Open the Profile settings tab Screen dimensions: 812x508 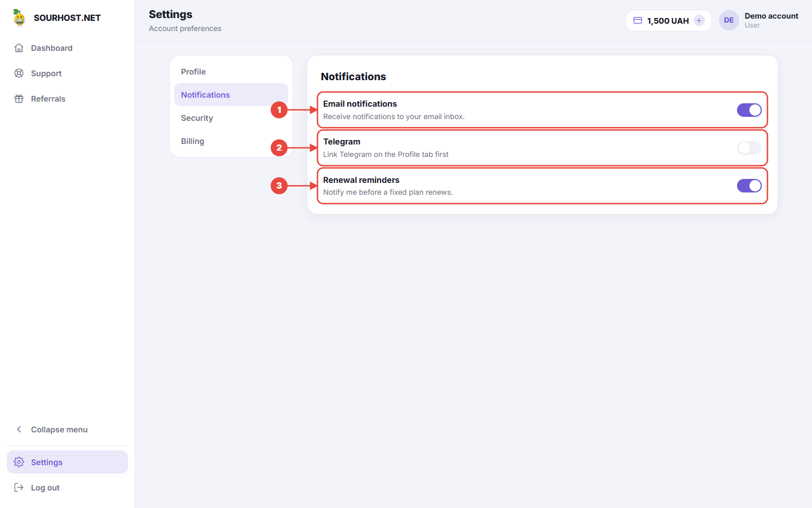pyautogui.click(x=231, y=72)
